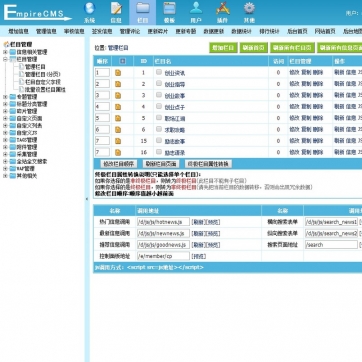
Task: Select the 栏目 folder icon in header
Action: point(143,12)
